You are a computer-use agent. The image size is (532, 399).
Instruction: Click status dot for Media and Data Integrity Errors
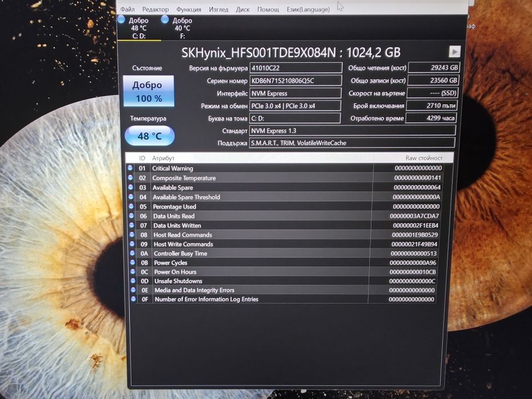(x=133, y=290)
